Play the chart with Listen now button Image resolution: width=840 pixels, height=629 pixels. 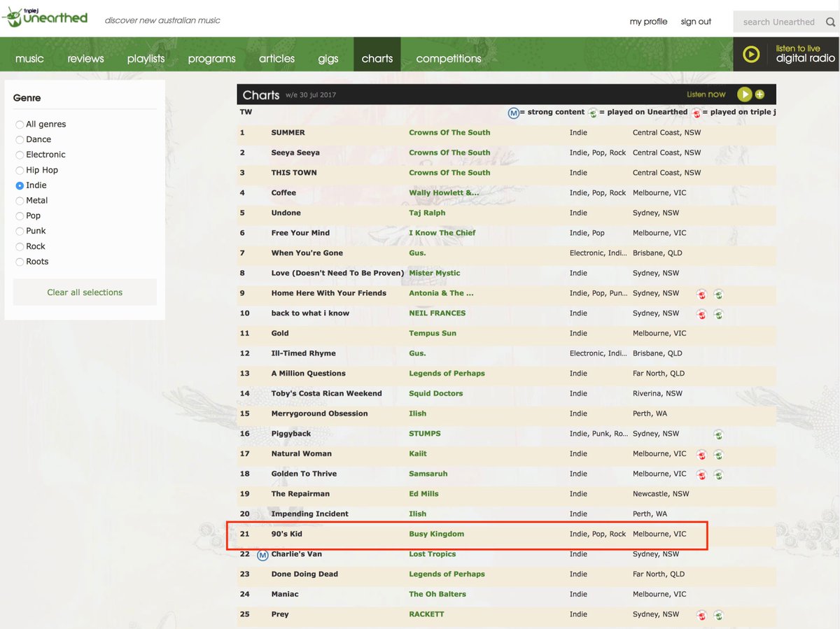(744, 94)
